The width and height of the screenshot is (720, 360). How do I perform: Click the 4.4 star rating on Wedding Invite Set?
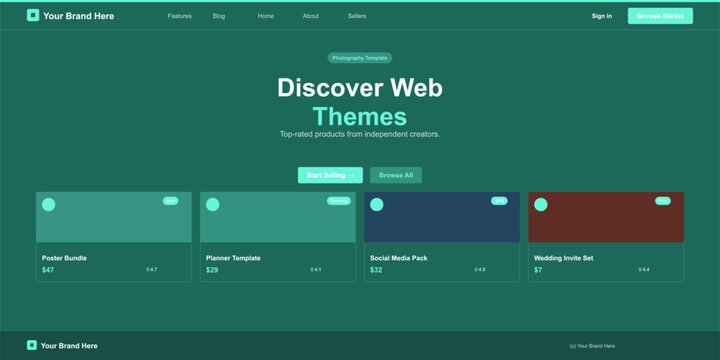[x=644, y=270]
